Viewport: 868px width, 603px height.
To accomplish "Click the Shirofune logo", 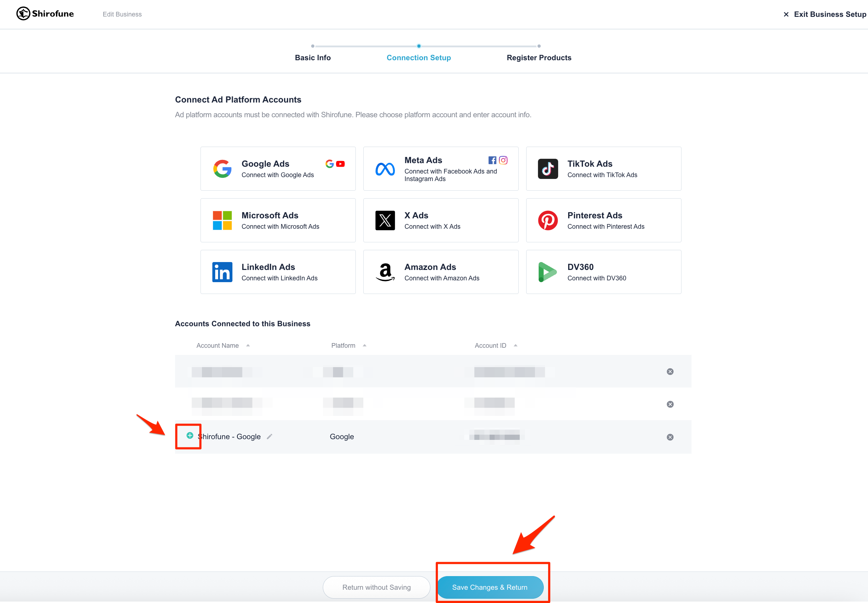I will point(45,14).
